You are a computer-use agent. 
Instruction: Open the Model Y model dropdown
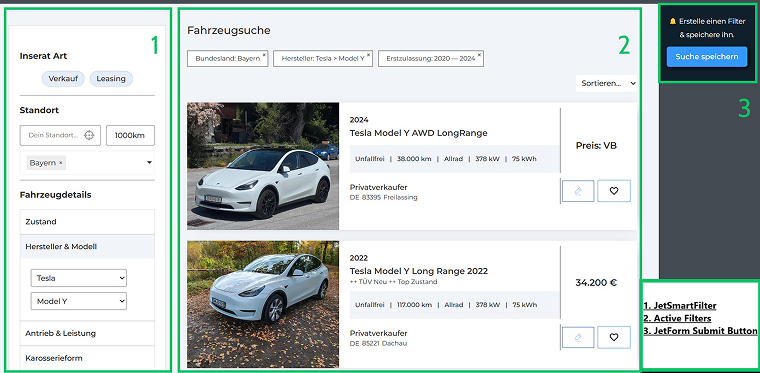coord(79,301)
